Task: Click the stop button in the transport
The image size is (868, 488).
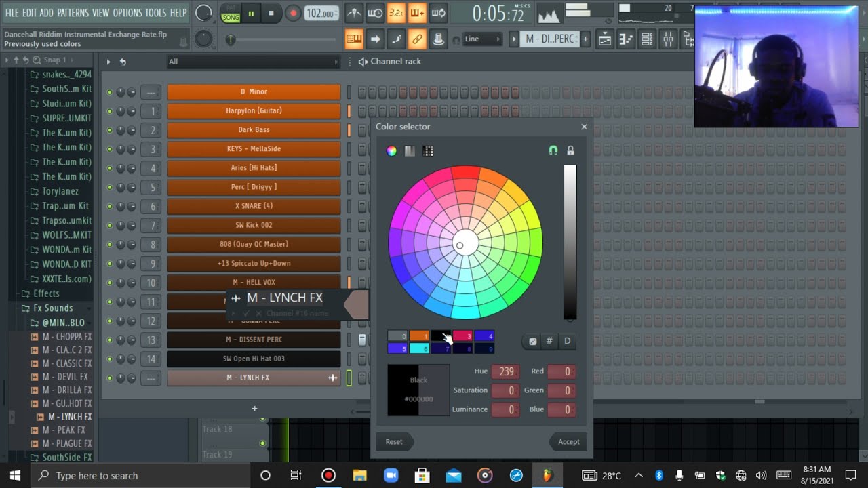Action: click(x=271, y=13)
